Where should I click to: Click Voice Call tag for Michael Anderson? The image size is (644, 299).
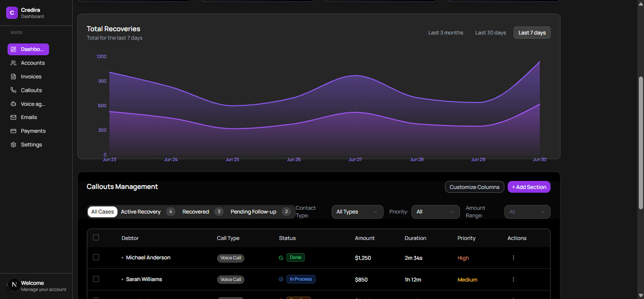pyautogui.click(x=231, y=258)
